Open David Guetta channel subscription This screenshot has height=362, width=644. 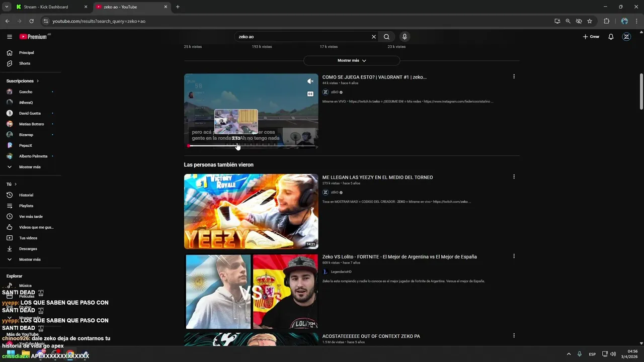tap(30, 113)
